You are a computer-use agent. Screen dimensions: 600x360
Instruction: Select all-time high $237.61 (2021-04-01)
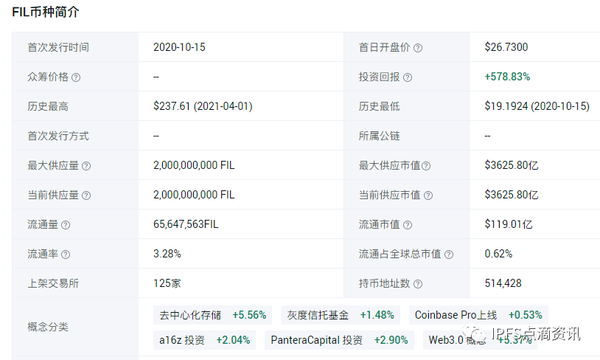coord(203,106)
